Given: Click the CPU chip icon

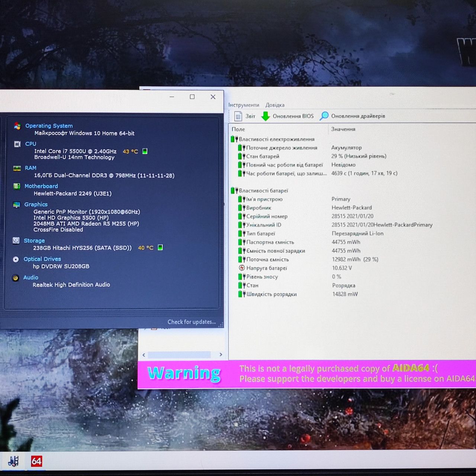Looking at the screenshot, I should [17, 144].
